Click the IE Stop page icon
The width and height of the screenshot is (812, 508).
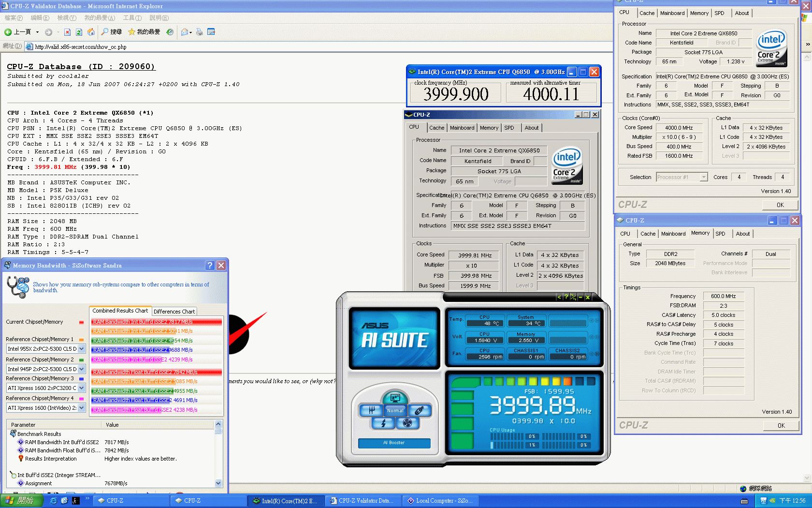pyautogui.click(x=67, y=32)
